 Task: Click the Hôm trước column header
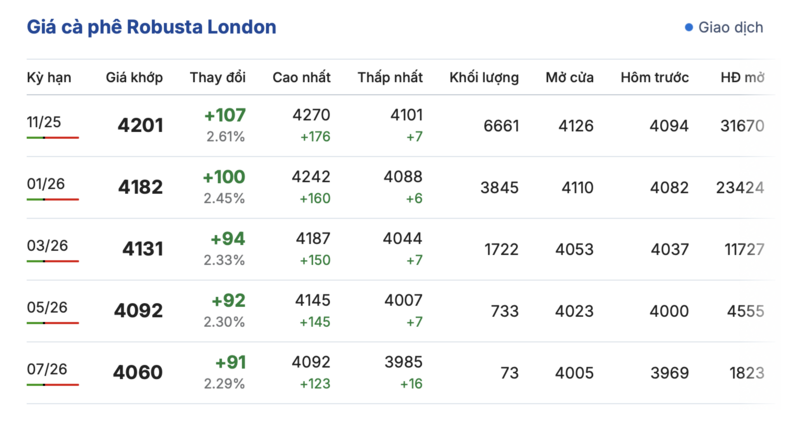[x=654, y=78]
